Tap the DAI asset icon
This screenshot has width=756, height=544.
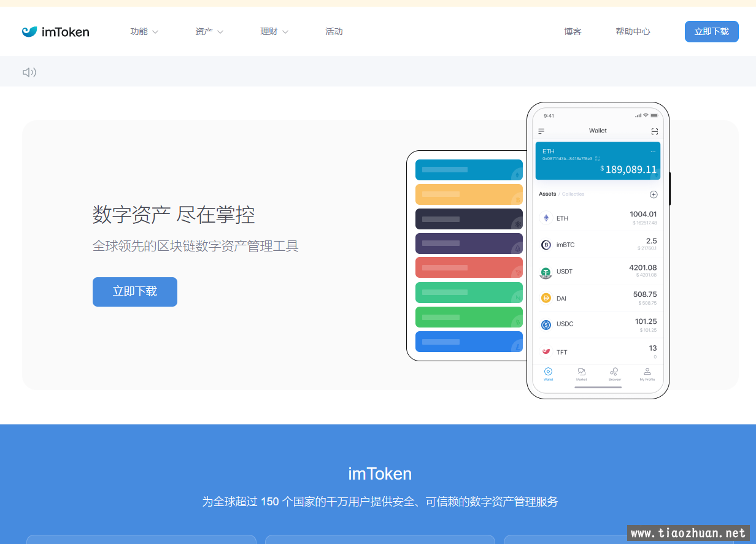coord(546,298)
